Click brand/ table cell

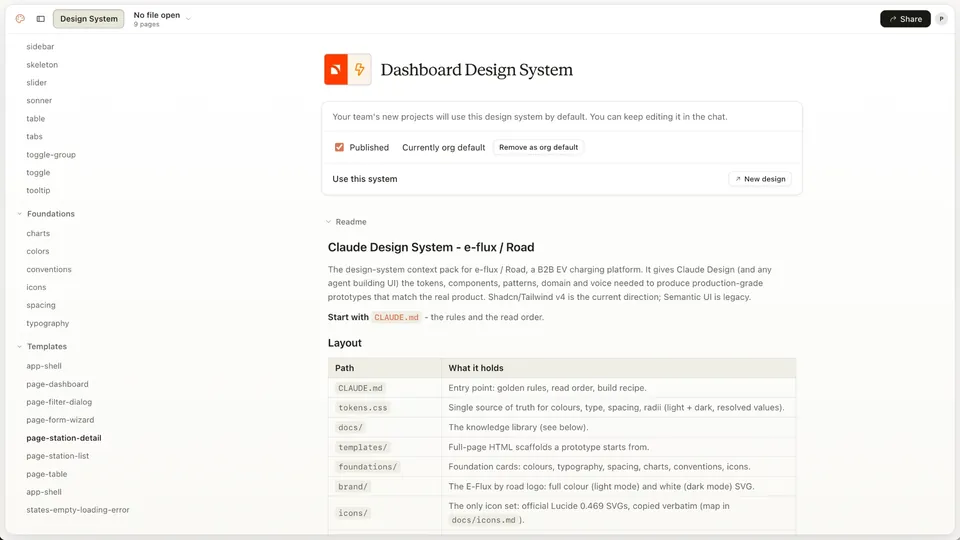click(353, 487)
